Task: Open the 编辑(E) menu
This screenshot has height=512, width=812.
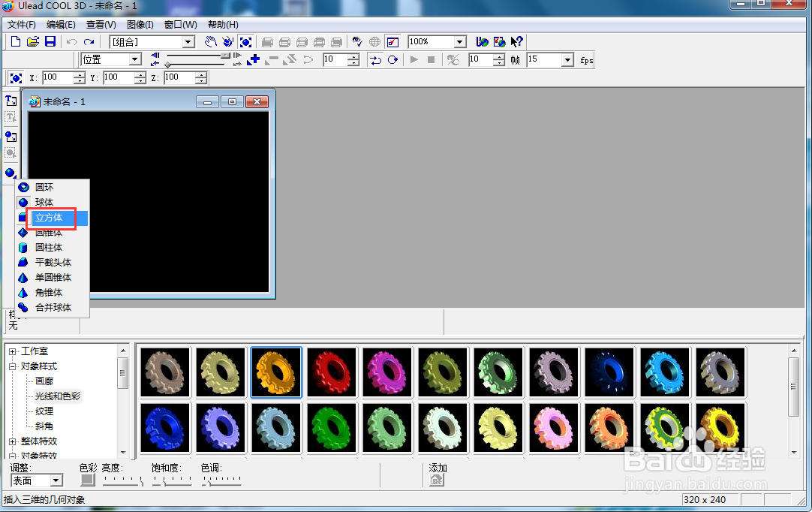Action: (61, 25)
